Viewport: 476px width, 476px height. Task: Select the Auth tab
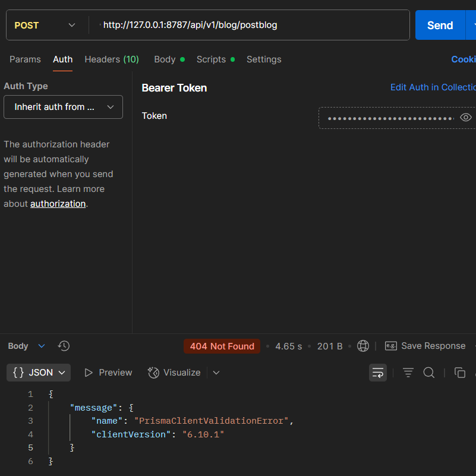[x=62, y=59]
